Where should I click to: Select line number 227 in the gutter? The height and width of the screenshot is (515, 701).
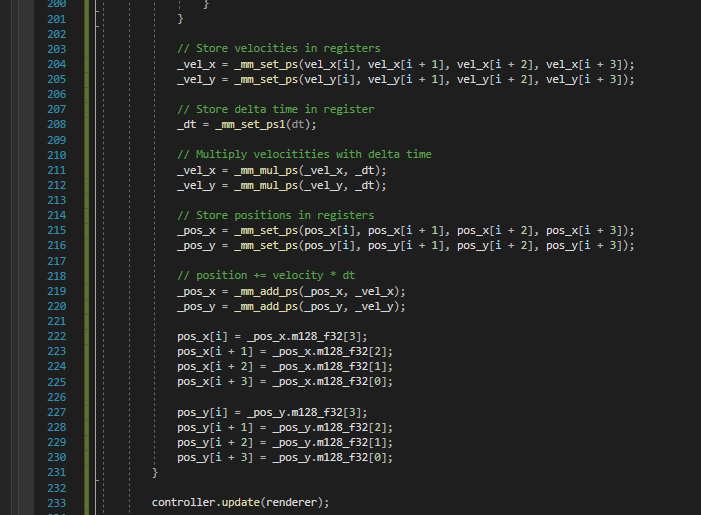pos(57,412)
